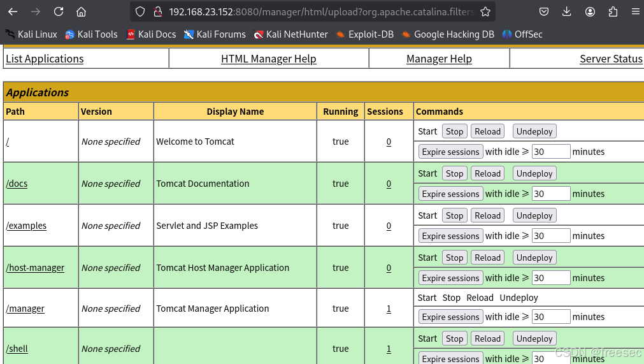Open List Applications link
This screenshot has width=644, height=364.
pyautogui.click(x=45, y=59)
